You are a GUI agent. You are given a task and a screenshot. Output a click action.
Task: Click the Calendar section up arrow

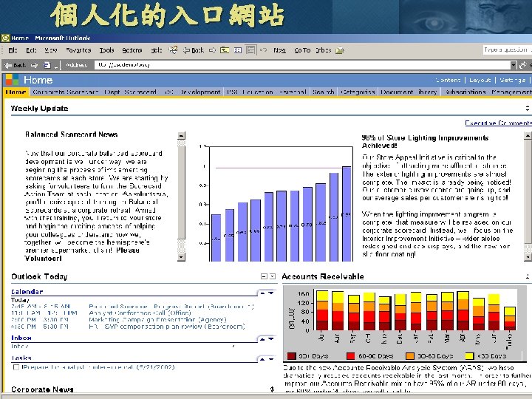click(262, 293)
